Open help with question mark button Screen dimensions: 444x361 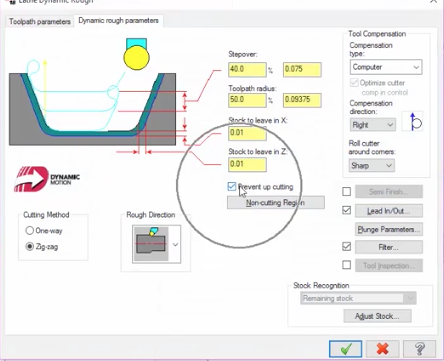pos(419,349)
